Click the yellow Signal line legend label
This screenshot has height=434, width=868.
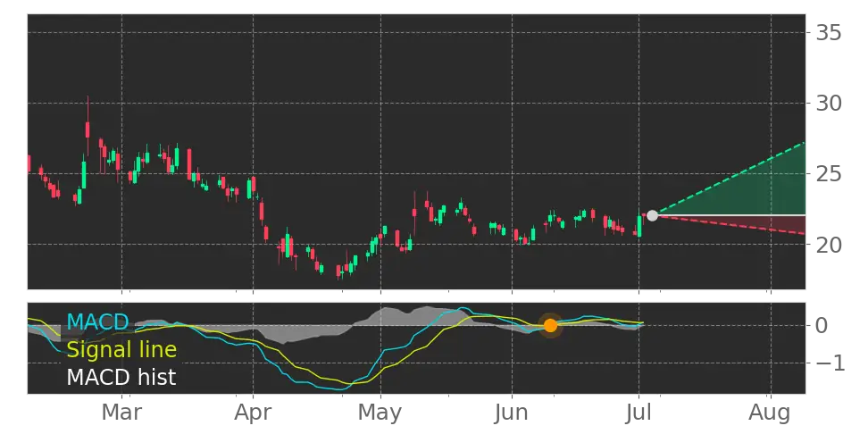(121, 350)
